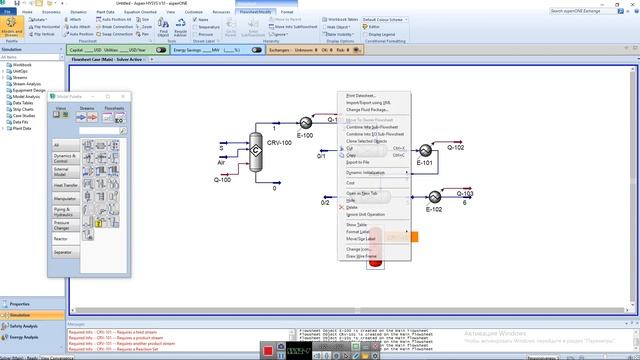The image size is (640, 360).
Task: Click the flowsheet horizontal scrollbar
Action: (x=350, y=310)
